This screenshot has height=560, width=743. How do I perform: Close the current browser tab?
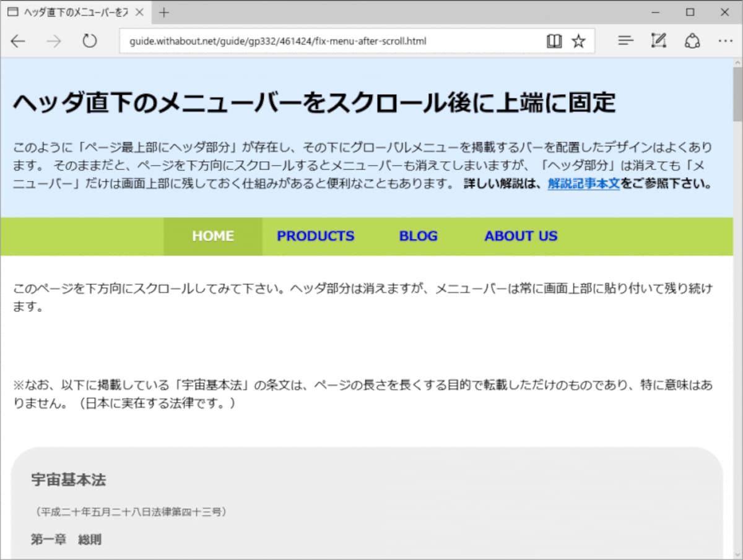coord(139,12)
